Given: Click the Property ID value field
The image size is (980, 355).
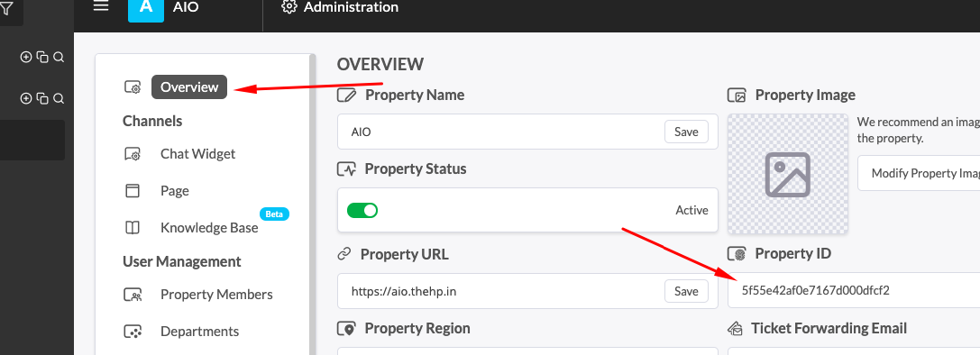Looking at the screenshot, I should [x=854, y=291].
